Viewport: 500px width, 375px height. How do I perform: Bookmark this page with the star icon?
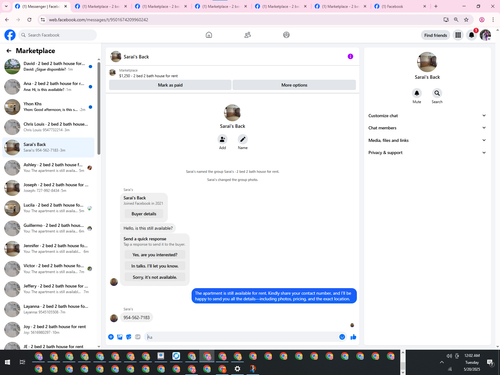466,20
